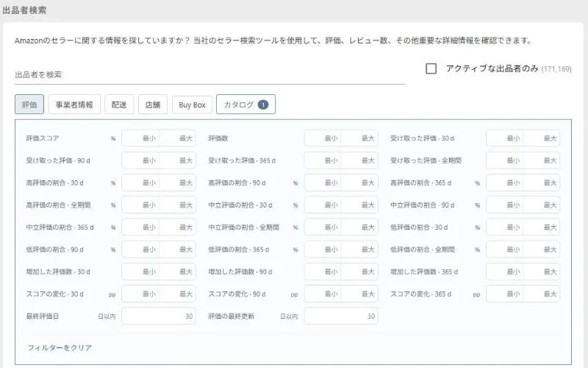Click the スコアの変化 · 365 d label

[x=420, y=294]
